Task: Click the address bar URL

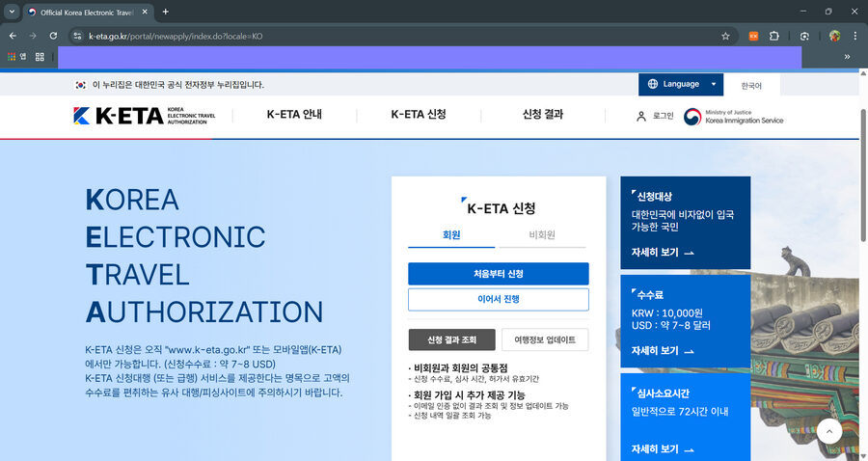Action: 176,36
